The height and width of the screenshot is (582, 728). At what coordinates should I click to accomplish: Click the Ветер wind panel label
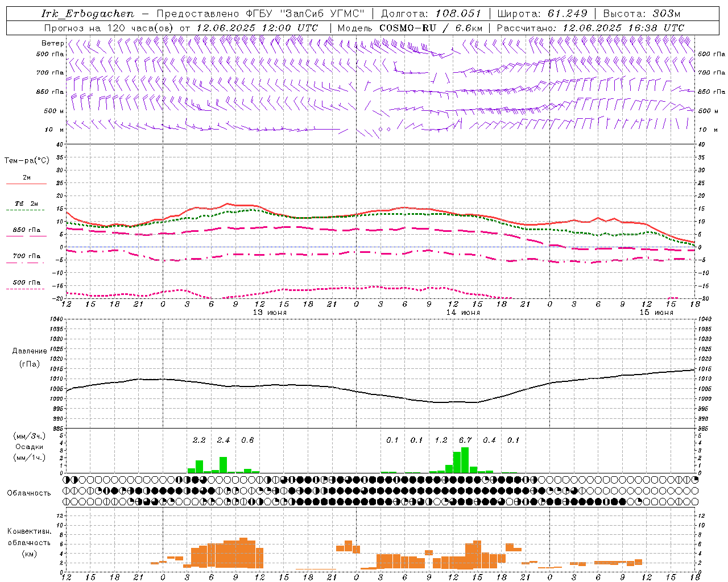click(x=52, y=43)
